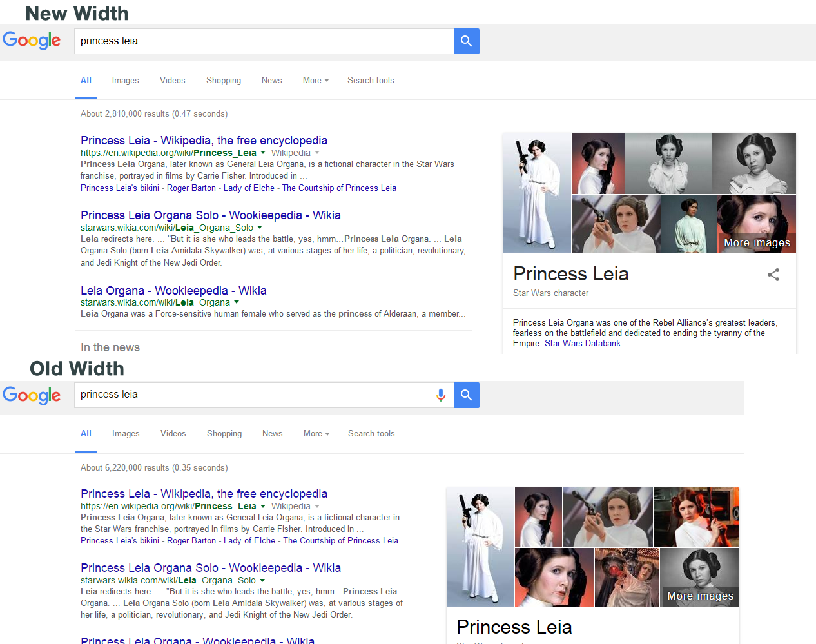
Task: Switch to the Images tab in New Width
Action: (x=125, y=80)
